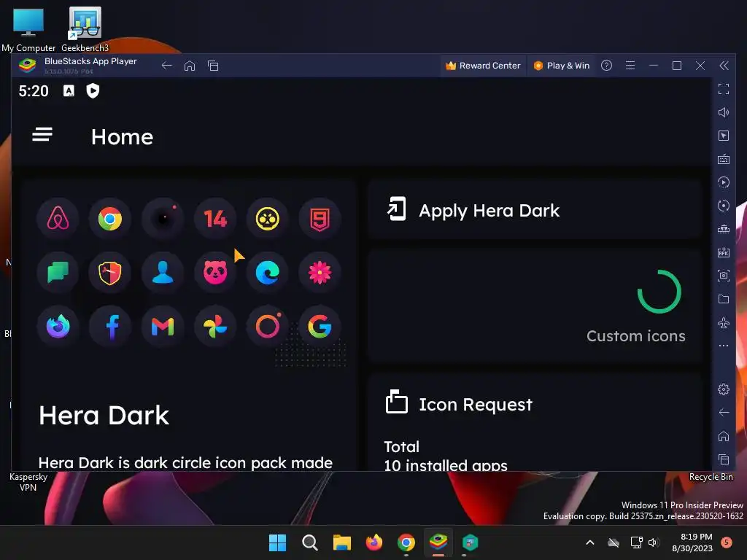Image resolution: width=747 pixels, height=560 pixels.
Task: Click the airplane icon in sidebar
Action: tap(723, 322)
